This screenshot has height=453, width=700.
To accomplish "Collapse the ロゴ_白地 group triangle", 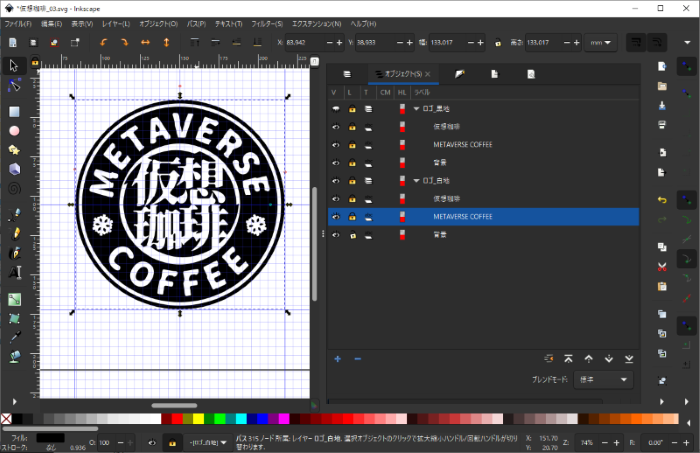I will coord(417,181).
